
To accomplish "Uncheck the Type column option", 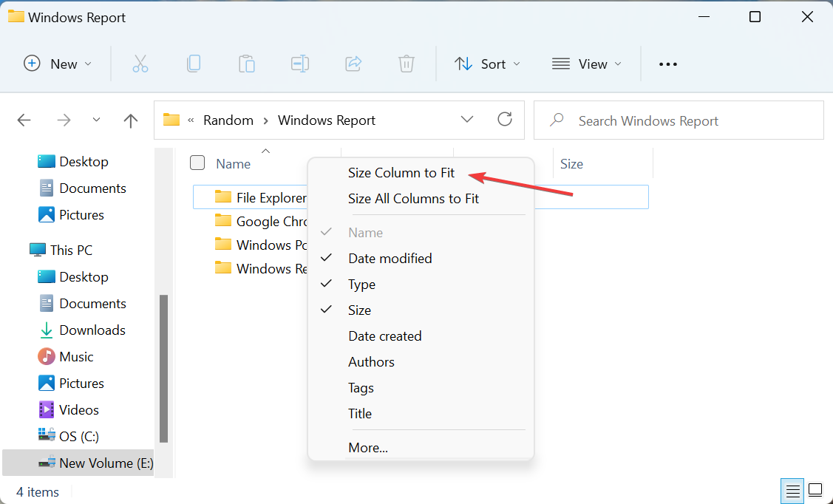I will (361, 284).
